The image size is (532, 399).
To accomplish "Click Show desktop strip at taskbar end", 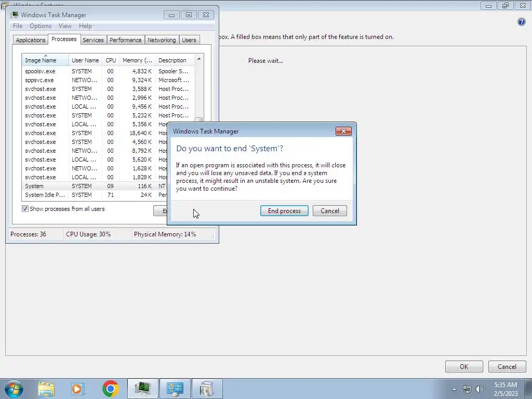I will point(528,389).
